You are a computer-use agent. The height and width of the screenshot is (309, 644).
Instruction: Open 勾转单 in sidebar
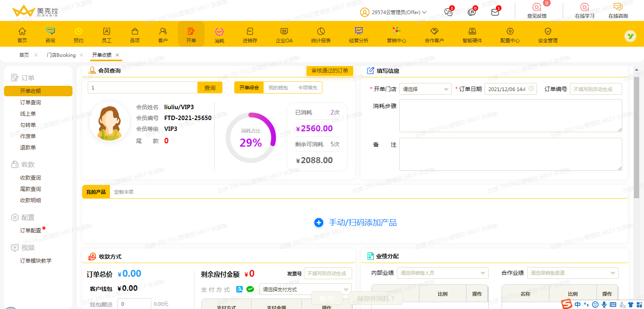[x=28, y=125]
